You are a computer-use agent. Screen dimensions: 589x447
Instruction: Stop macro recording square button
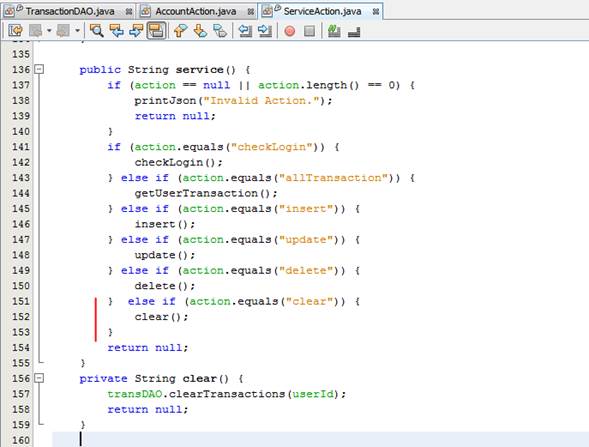point(310,31)
